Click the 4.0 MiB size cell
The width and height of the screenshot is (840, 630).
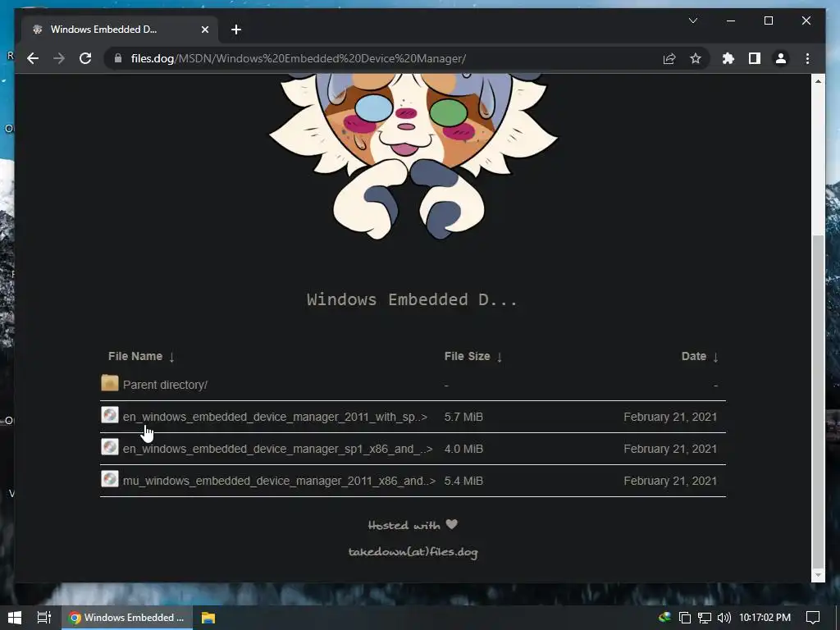tap(463, 449)
